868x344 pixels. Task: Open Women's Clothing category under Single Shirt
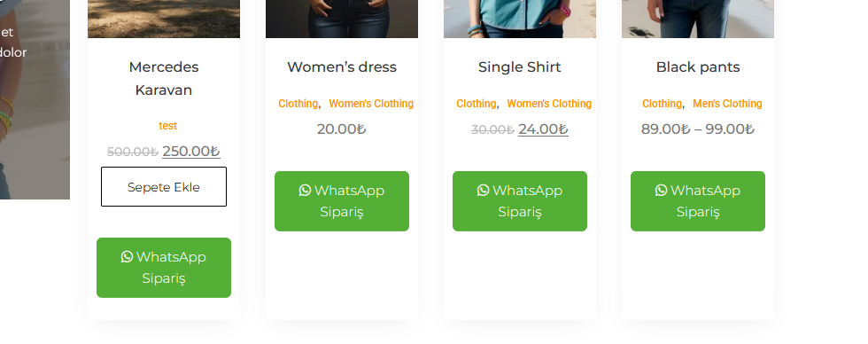(x=549, y=104)
